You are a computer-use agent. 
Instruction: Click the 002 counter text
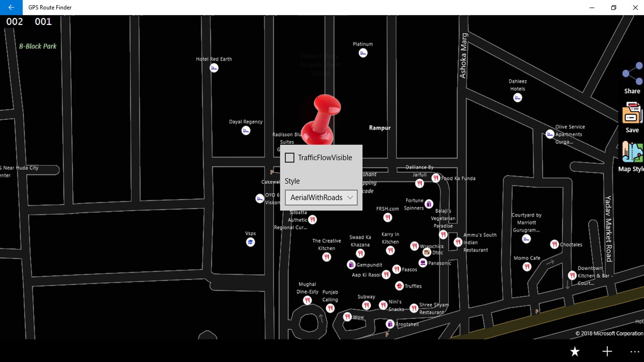point(15,22)
